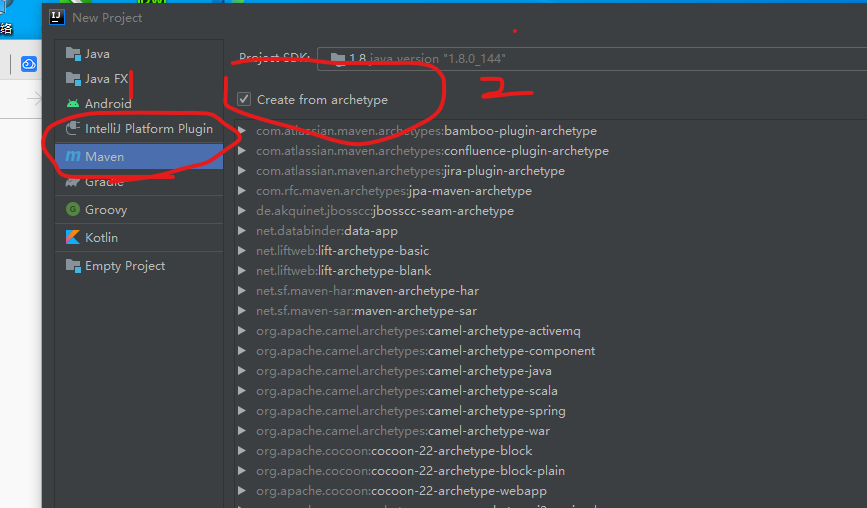Select the Android robot icon

point(73,103)
